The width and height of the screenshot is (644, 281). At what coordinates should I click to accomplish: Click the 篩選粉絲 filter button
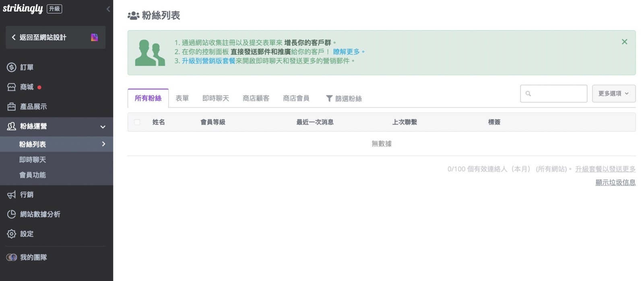[344, 98]
